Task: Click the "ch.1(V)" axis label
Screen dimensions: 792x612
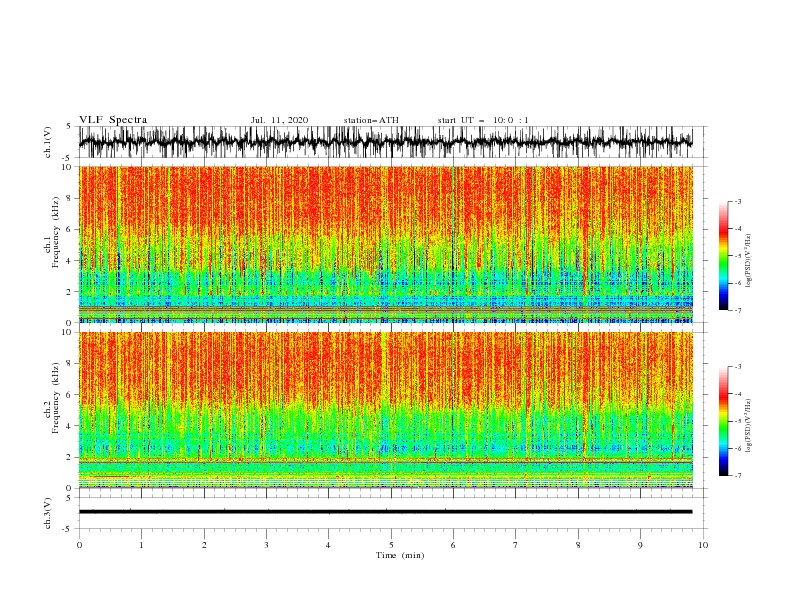Action: coord(48,142)
